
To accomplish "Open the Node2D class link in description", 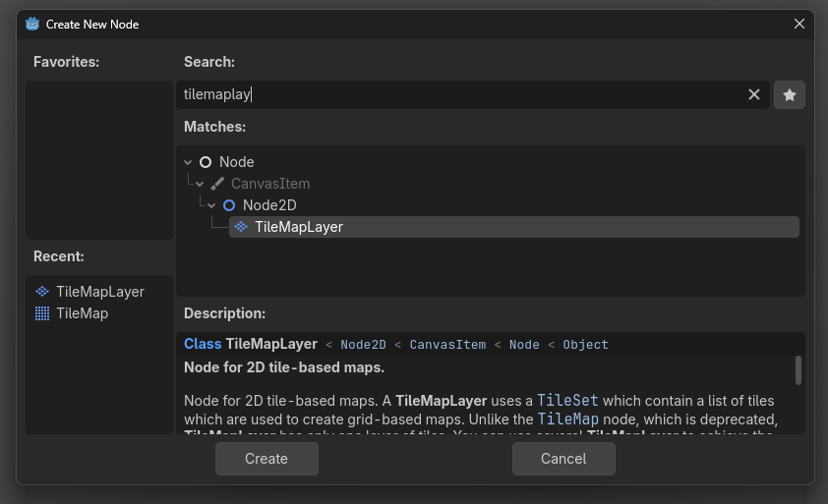I will (x=363, y=345).
